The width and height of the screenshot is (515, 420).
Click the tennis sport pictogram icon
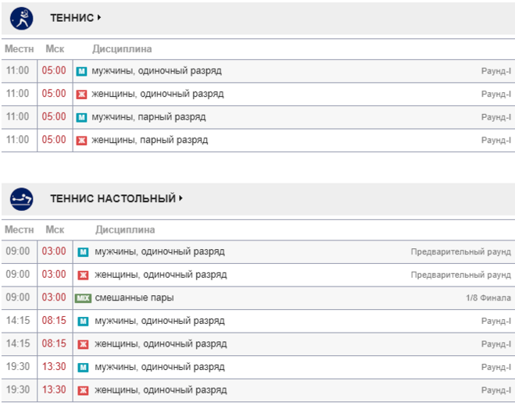[21, 19]
